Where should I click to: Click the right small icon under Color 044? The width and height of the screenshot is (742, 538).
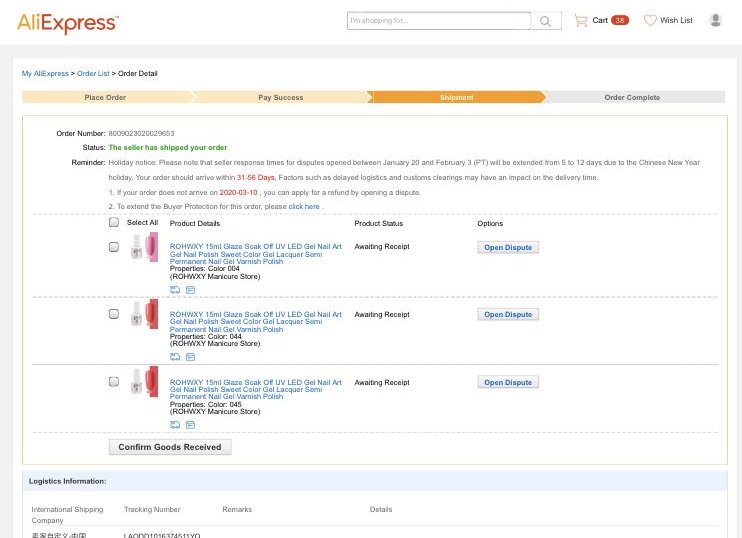[x=190, y=357]
